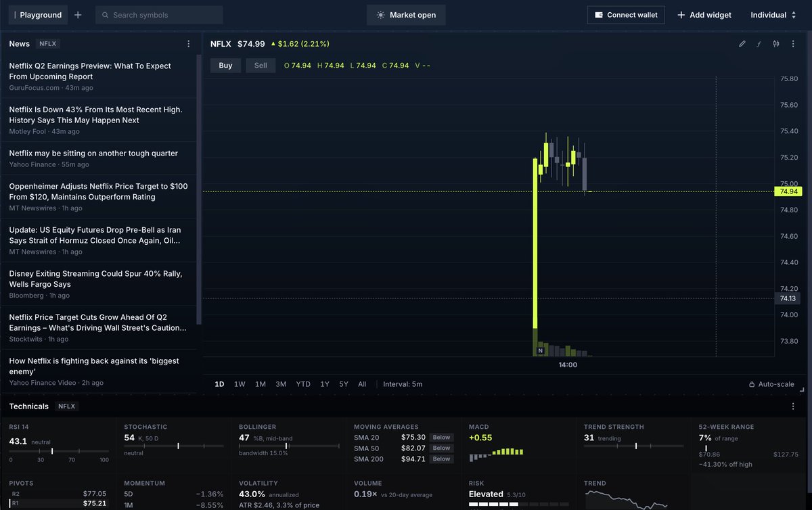The height and width of the screenshot is (510, 812).
Task: Click the MACD histogram mini chart
Action: 497,454
